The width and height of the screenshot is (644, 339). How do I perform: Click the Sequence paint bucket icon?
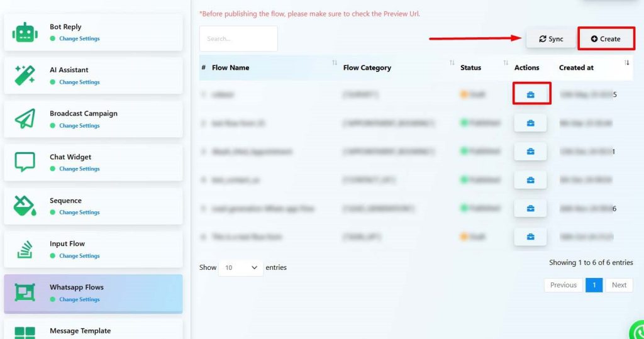pos(25,206)
